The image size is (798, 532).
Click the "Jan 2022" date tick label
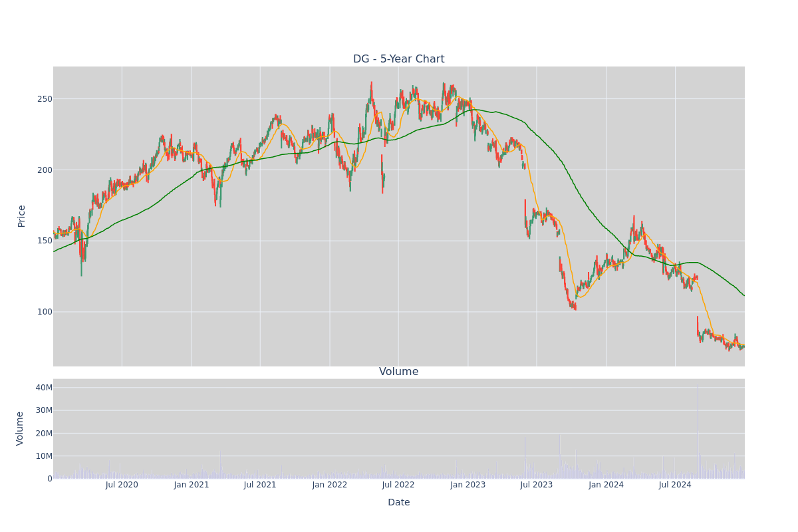click(x=330, y=485)
